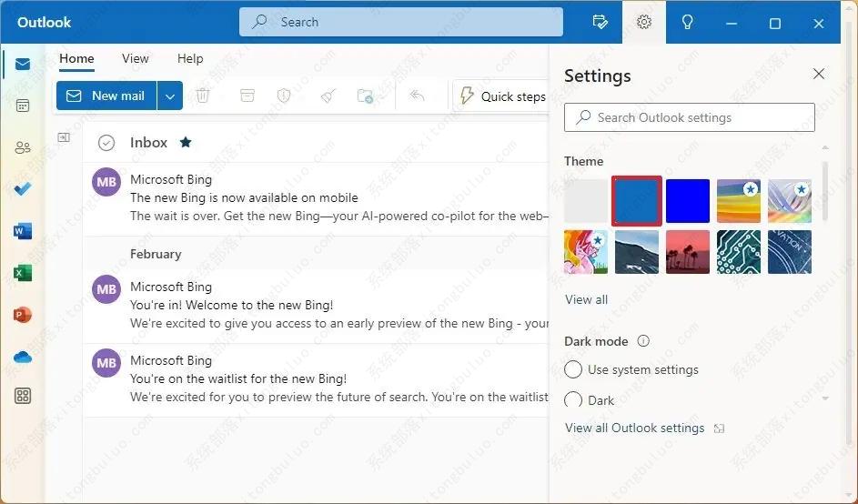Open the More apps grid icon
The image size is (858, 504).
tap(23, 396)
